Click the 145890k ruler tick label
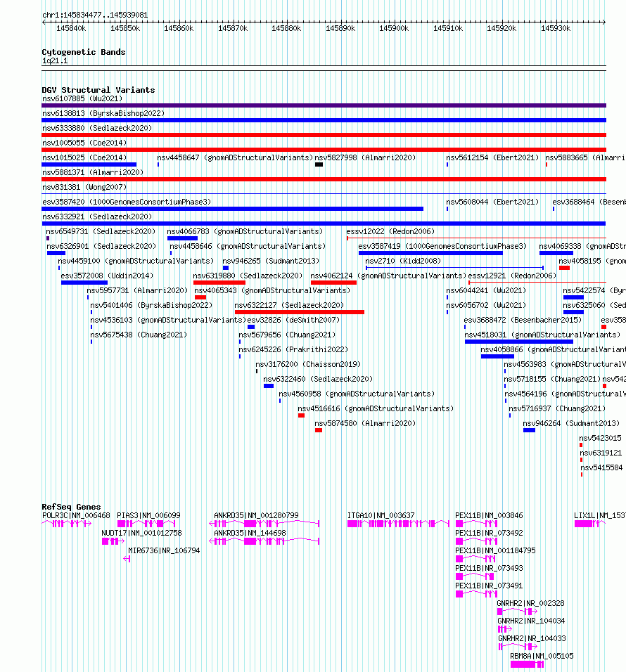Image resolution: width=626 pixels, height=672 pixels. click(340, 28)
